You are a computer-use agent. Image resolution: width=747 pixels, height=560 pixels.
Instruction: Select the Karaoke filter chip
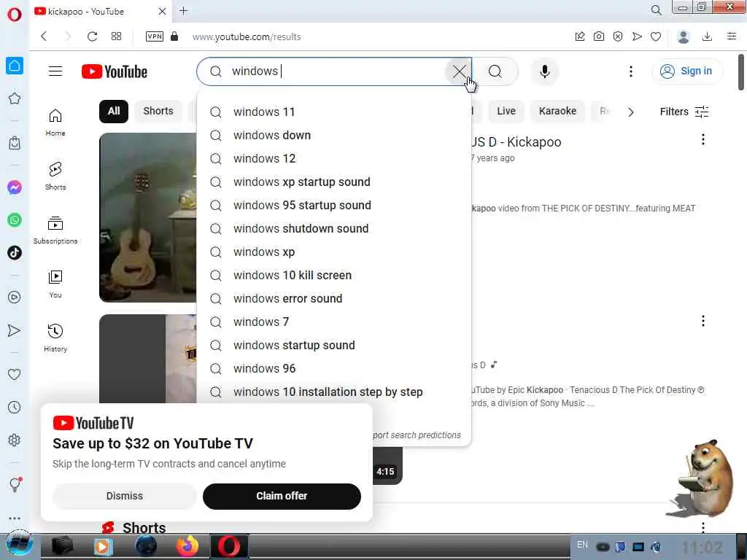[557, 112]
